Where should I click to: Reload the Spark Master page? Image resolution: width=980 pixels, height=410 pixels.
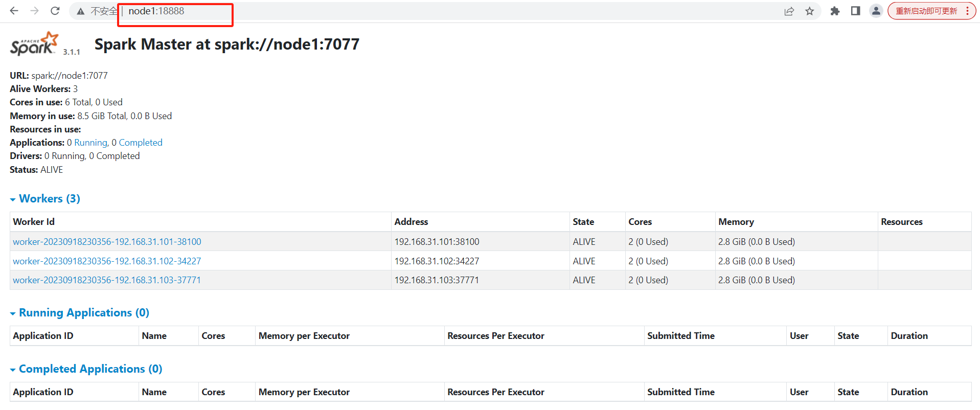click(x=55, y=11)
